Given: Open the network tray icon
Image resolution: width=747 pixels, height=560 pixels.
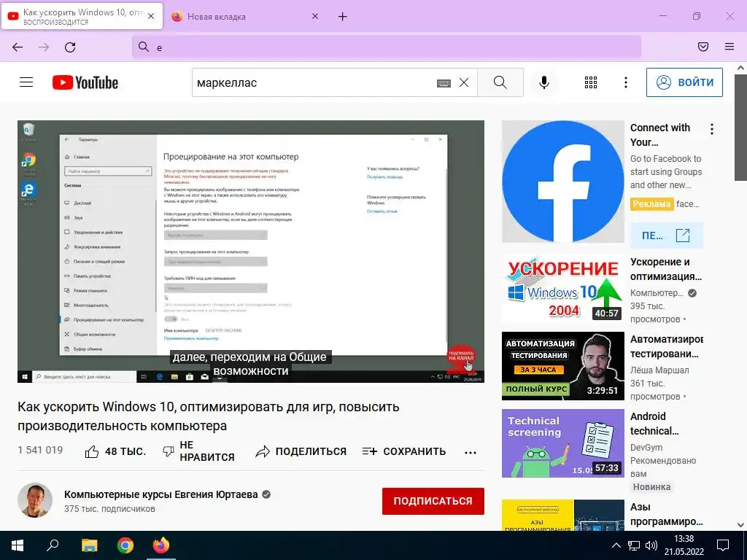Looking at the screenshot, I should coord(634,545).
